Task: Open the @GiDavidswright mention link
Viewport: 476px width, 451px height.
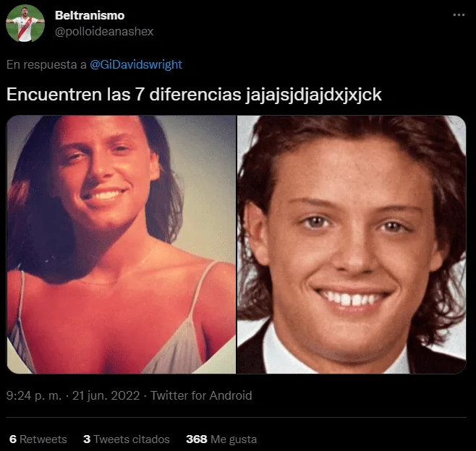Action: [136, 64]
